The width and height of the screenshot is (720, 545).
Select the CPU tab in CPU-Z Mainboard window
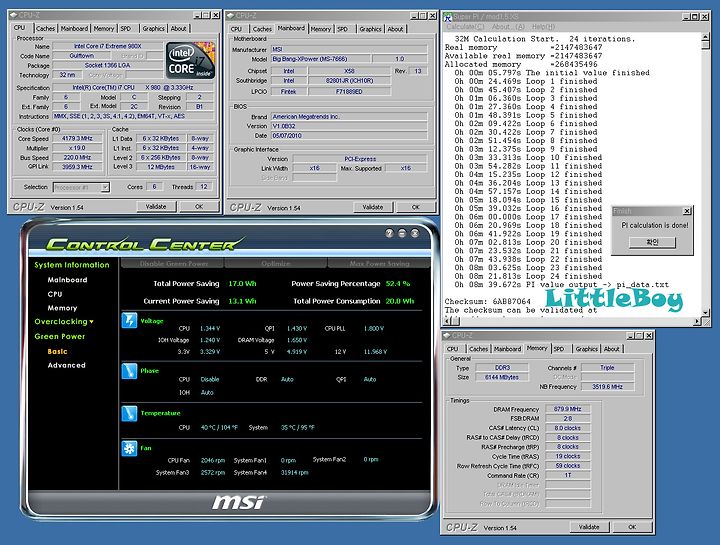click(x=236, y=29)
